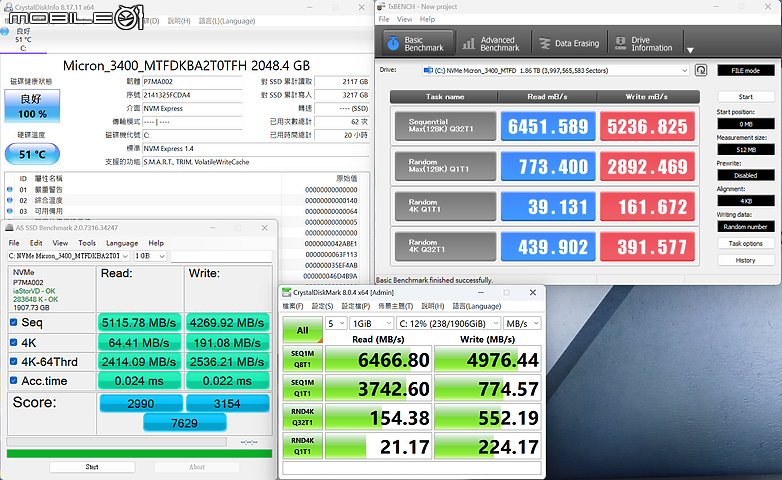Image resolution: width=782 pixels, height=480 pixels.
Task: Toggle the Seq test checkbox
Action: tap(13, 322)
